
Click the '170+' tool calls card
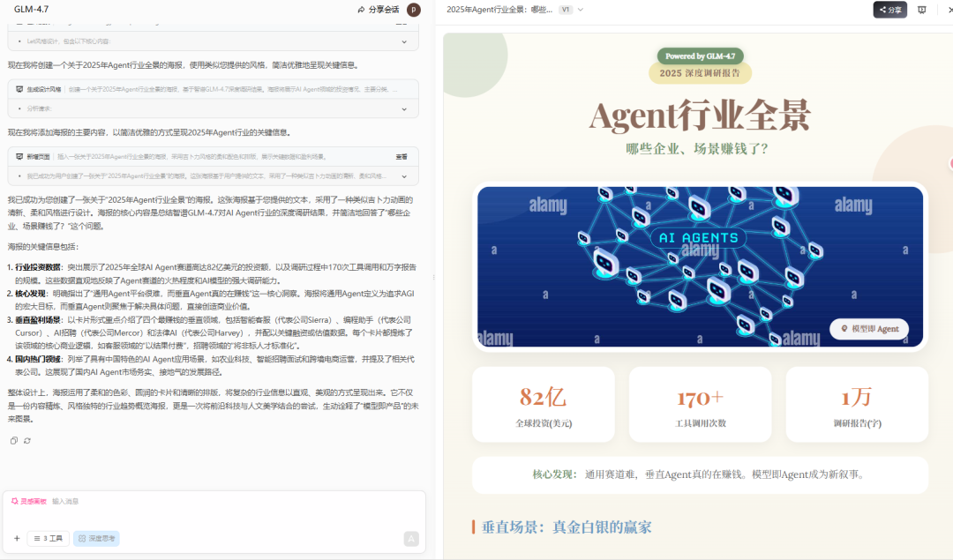[x=700, y=405]
